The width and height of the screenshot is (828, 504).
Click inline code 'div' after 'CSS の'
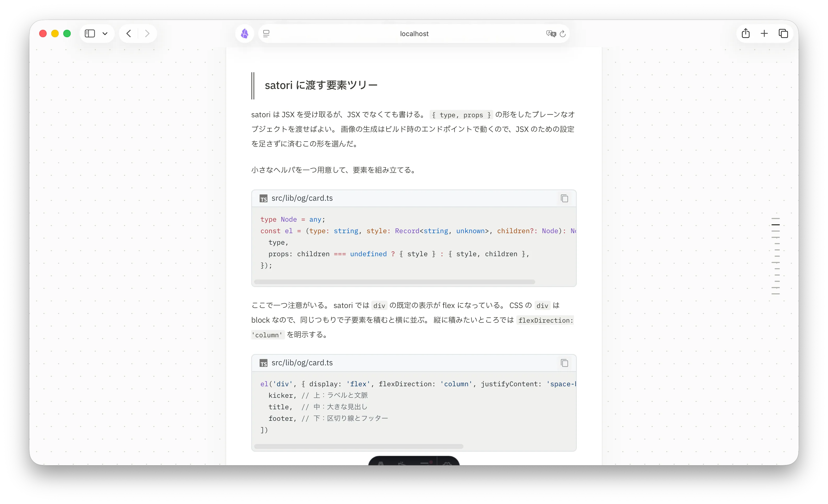(x=542, y=305)
